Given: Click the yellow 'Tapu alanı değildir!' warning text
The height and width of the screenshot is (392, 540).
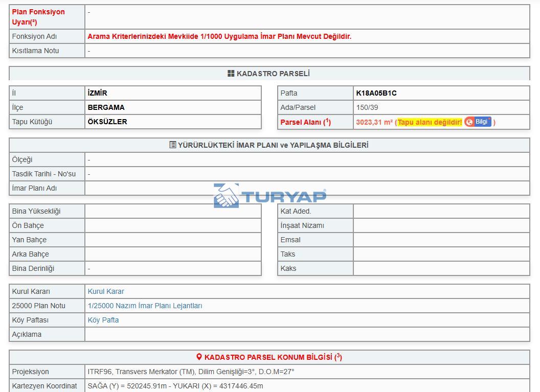Looking at the screenshot, I should point(430,122).
